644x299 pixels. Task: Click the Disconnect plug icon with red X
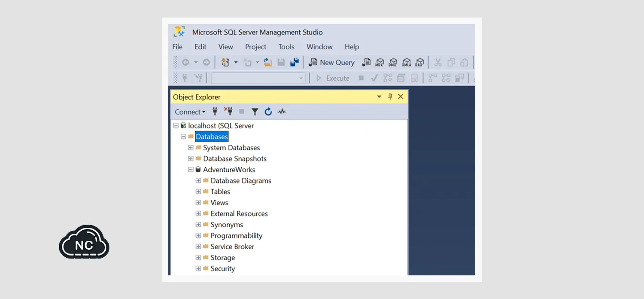[x=228, y=112]
